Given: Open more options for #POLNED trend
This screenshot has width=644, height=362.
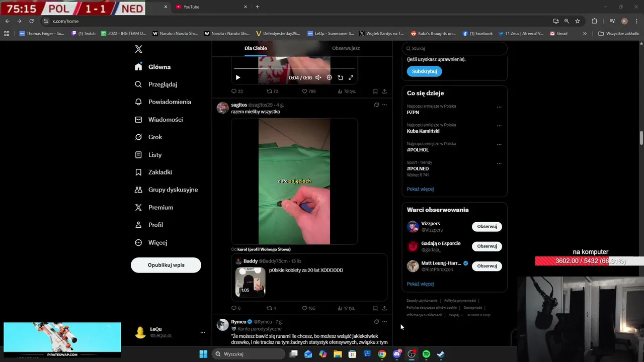Looking at the screenshot, I should click(499, 163).
